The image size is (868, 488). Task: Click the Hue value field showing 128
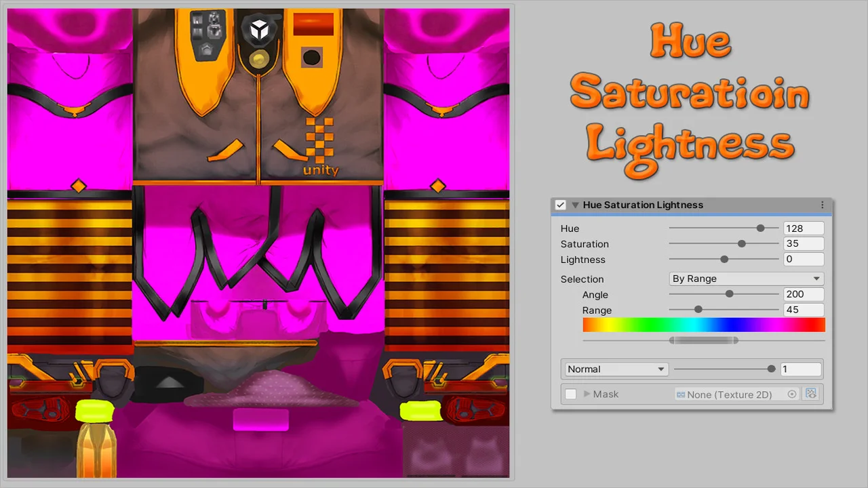tap(803, 228)
